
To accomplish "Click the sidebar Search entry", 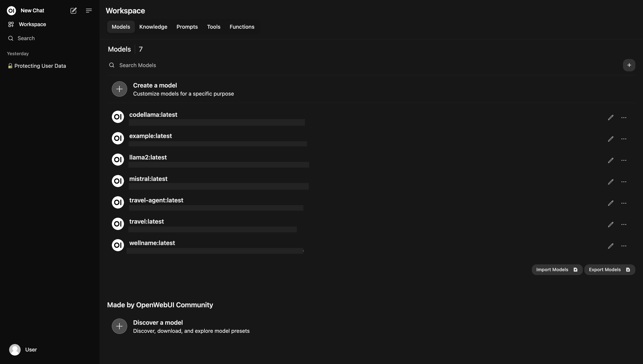I will point(50,38).
